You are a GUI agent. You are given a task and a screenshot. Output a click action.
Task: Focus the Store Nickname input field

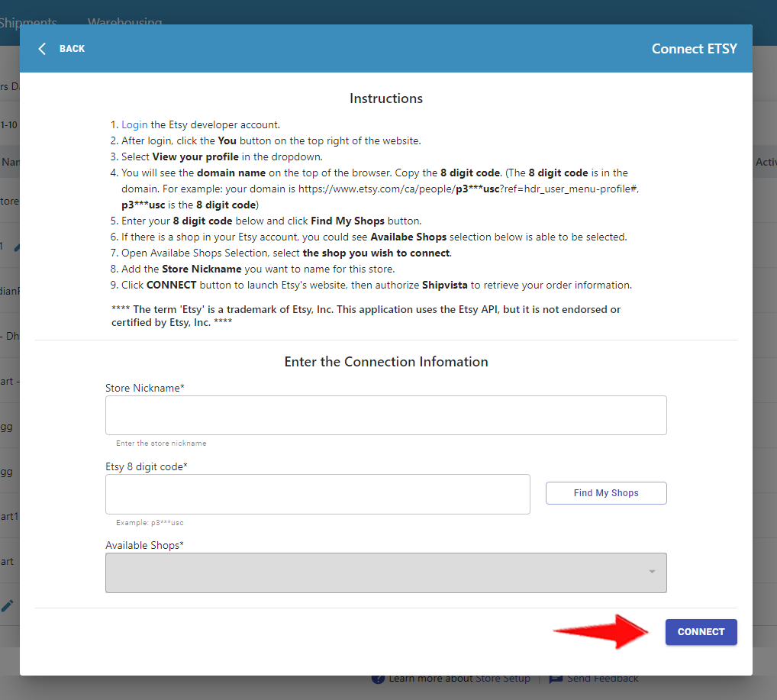tap(385, 415)
